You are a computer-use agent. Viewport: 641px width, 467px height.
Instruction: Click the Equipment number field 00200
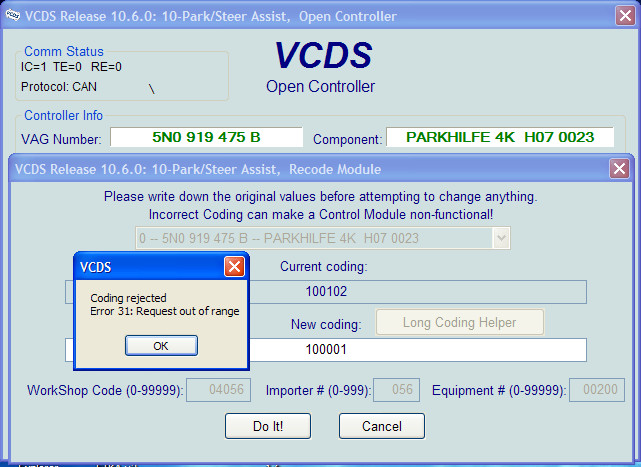[597, 390]
